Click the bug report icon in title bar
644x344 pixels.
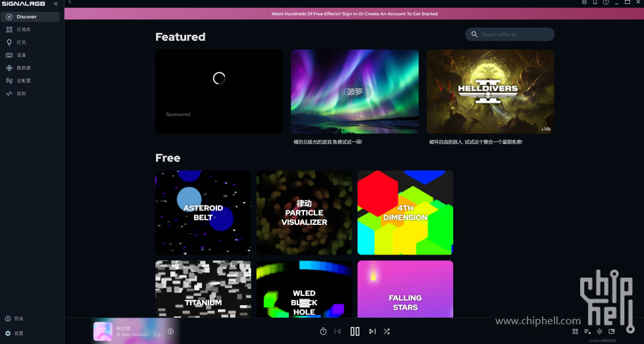(x=584, y=3)
